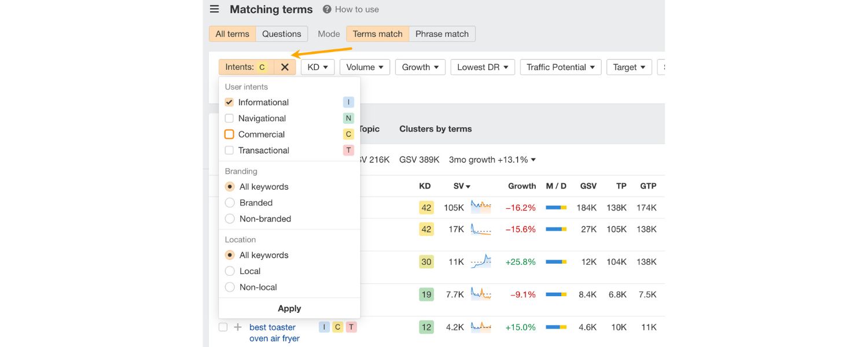Click the T badge next to Transactional

point(348,150)
